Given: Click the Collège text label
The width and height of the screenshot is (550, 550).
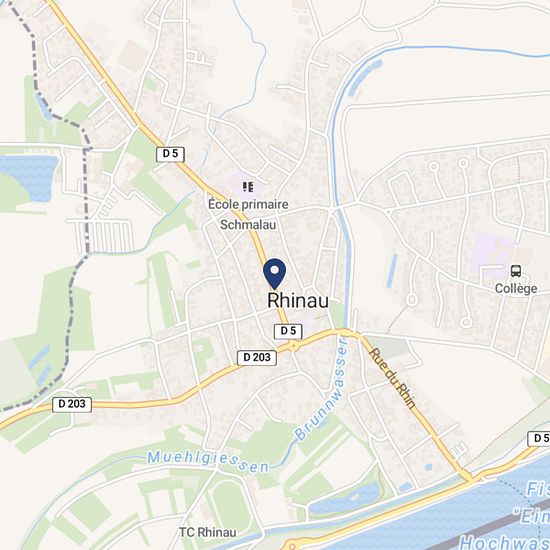Looking at the screenshot, I should coord(516,289).
